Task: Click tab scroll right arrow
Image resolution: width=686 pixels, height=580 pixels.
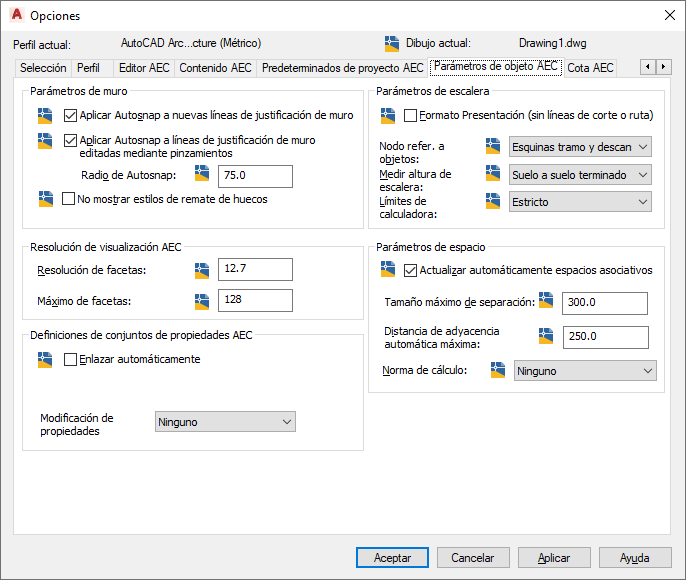Action: (663, 67)
